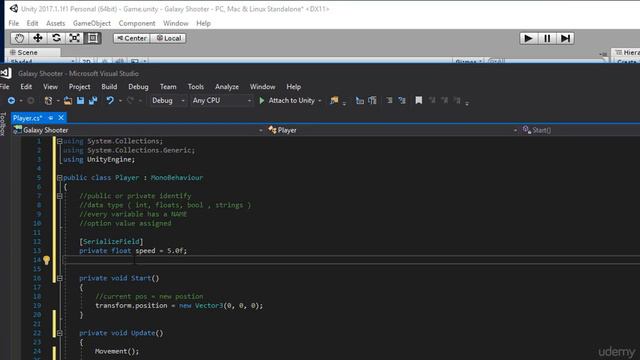Save Player.cs with the floppy disk icon
Screen dimensions: 640x360
[80, 100]
